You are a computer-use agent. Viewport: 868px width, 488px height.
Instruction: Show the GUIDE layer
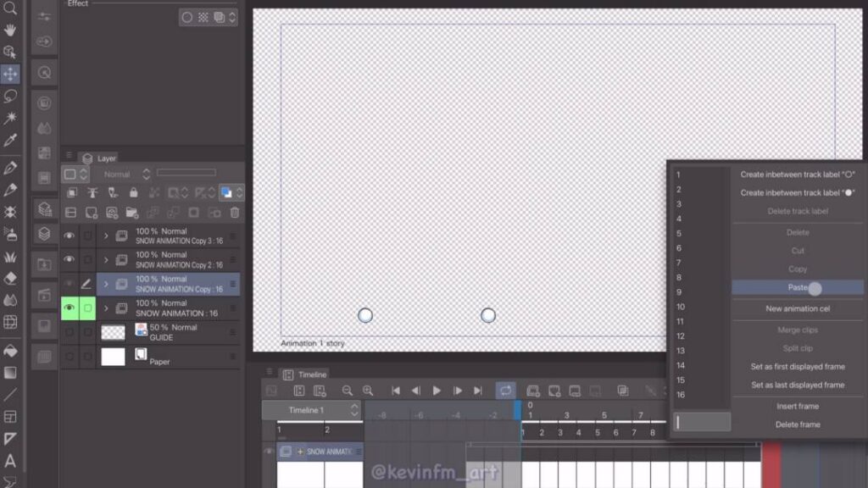click(70, 332)
